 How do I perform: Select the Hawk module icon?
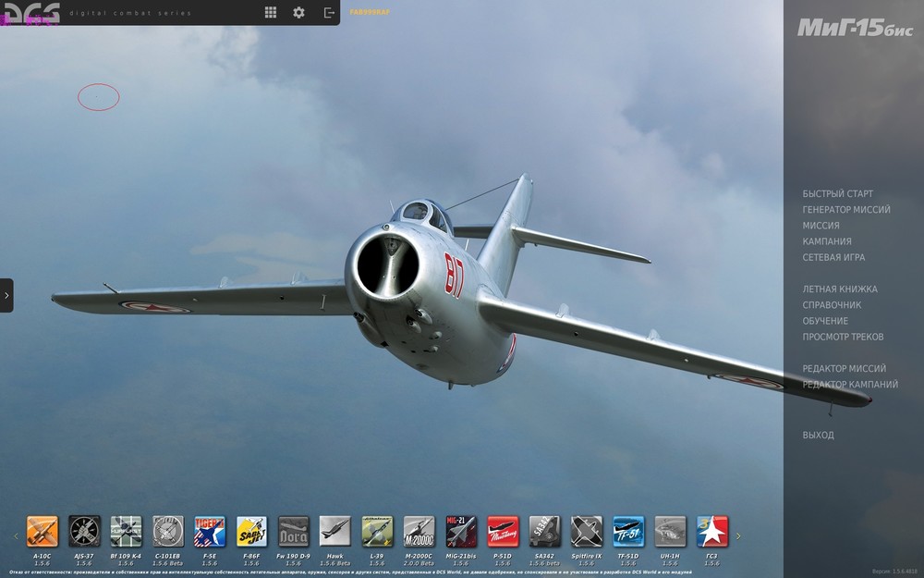pyautogui.click(x=334, y=532)
